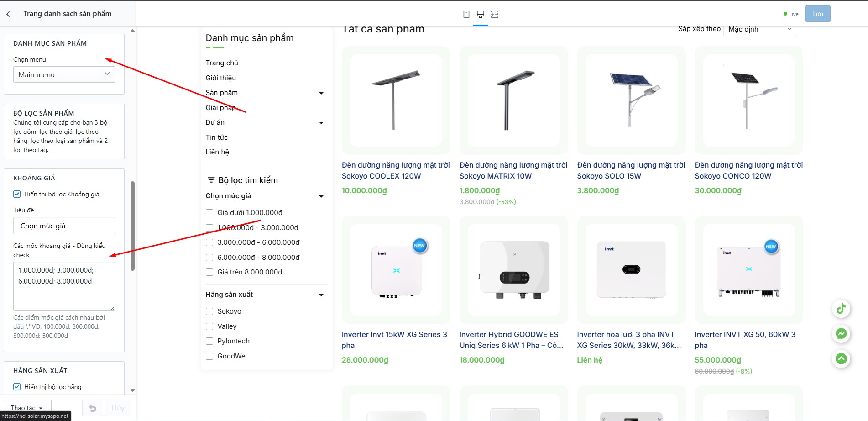Open the Mặc định sort dropdown
The width and height of the screenshot is (868, 421).
click(760, 30)
